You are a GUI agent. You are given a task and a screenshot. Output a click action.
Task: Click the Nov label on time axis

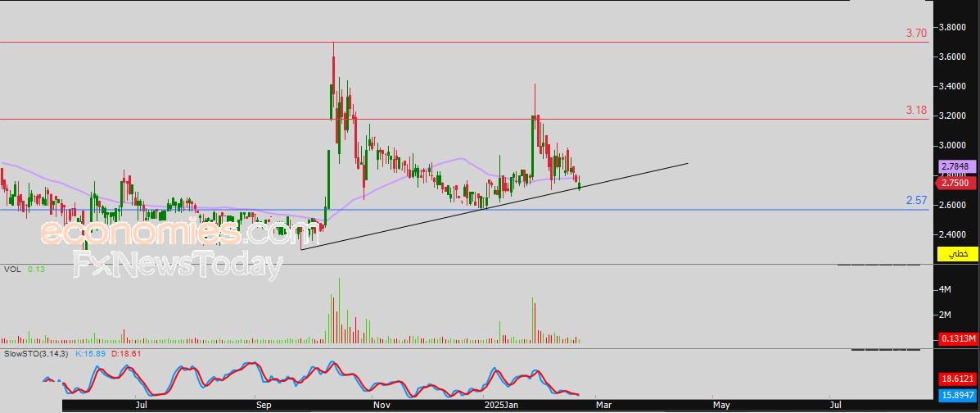[x=382, y=406]
